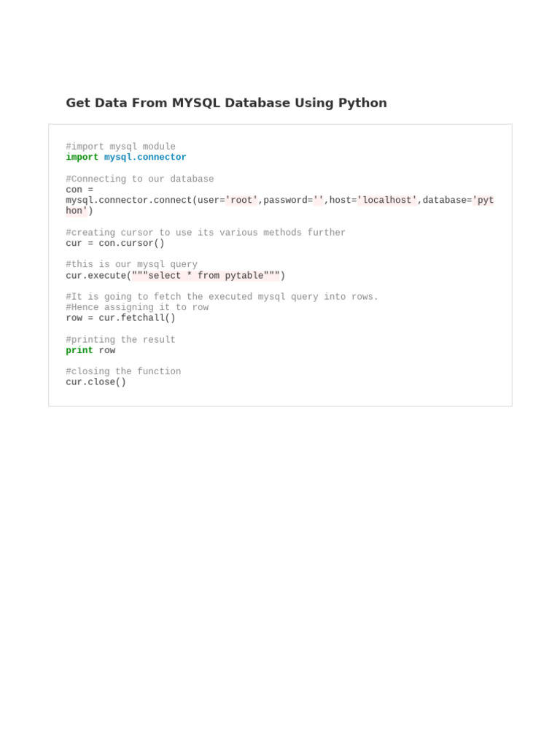Place cursor on the 'con =' line
This screenshot has width=560, height=747.
point(79,190)
